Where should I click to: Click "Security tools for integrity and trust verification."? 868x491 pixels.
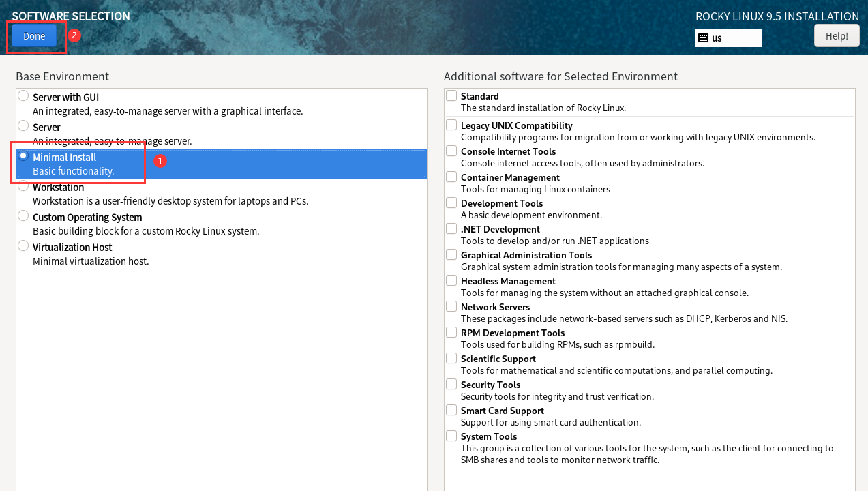(557, 396)
